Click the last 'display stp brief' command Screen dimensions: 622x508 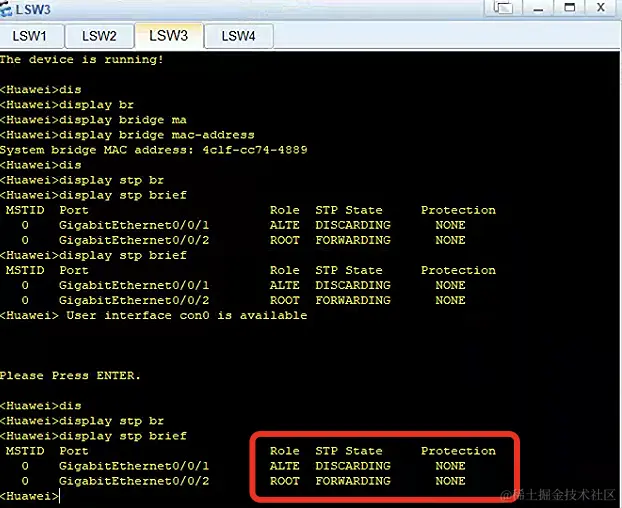[x=93, y=436]
